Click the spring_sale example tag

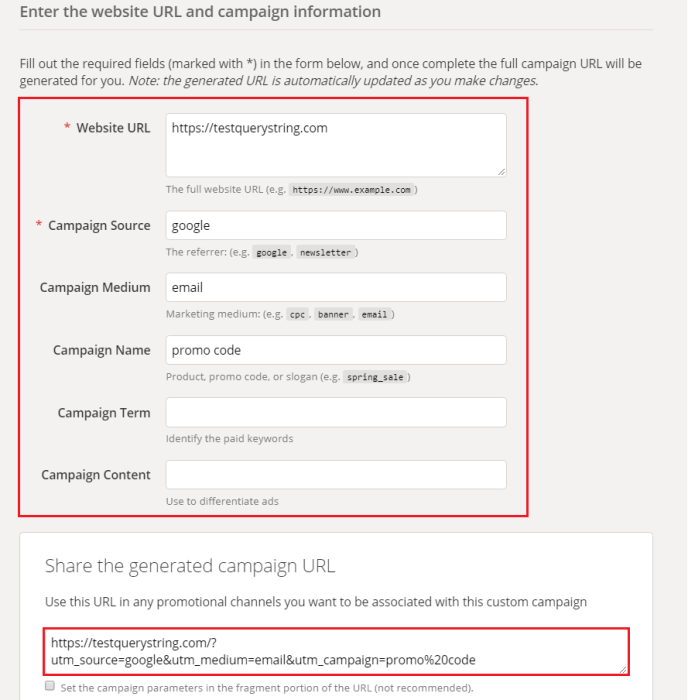pyautogui.click(x=375, y=377)
